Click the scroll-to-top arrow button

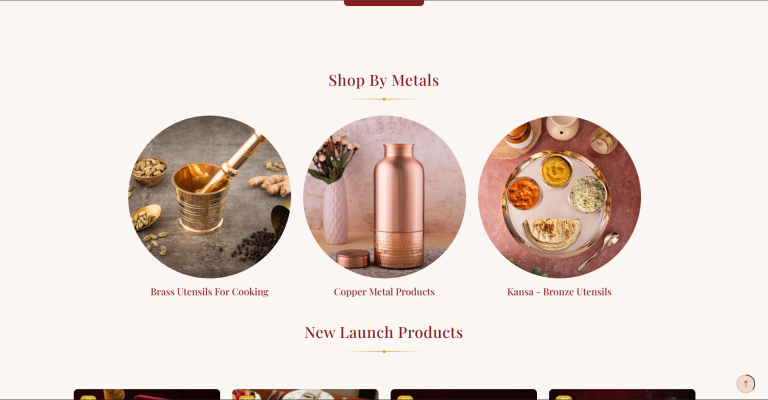[745, 383]
